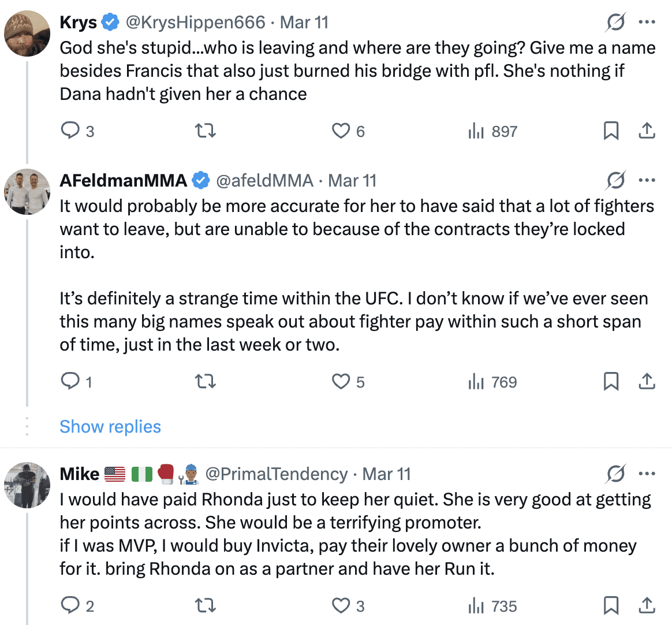672x625 pixels.
Task: Open Krys's profile avatar
Action: 27,33
